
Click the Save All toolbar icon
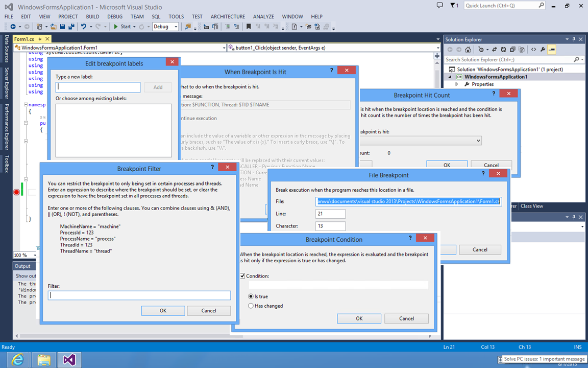71,27
